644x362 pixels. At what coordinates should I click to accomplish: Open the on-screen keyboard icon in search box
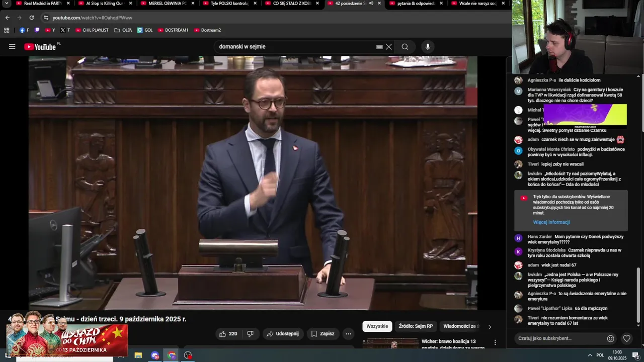pyautogui.click(x=379, y=47)
